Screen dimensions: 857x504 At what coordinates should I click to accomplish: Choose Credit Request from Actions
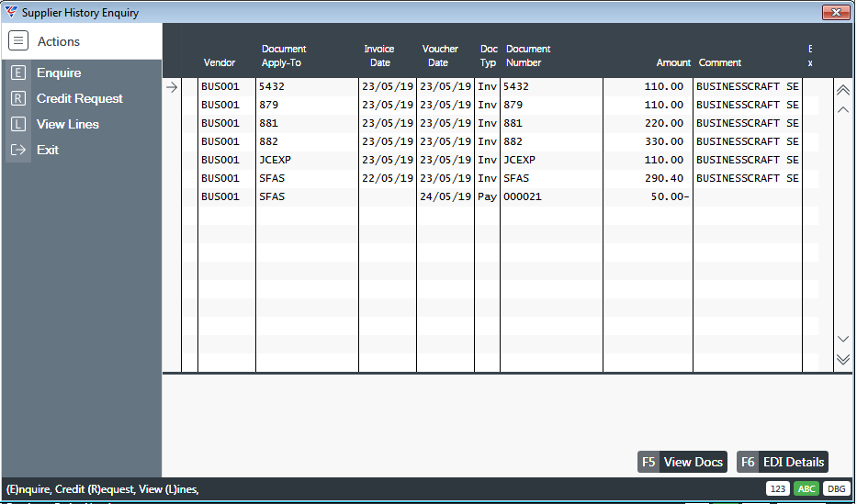point(80,98)
